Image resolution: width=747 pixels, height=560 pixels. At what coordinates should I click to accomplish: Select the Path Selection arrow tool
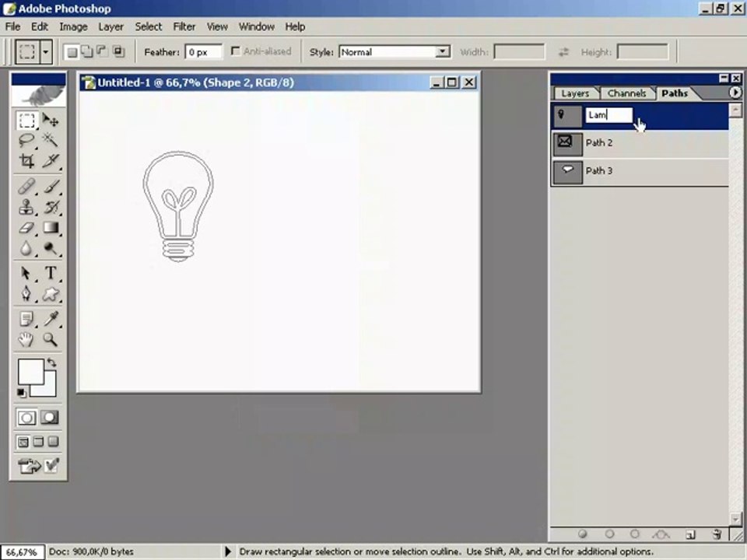point(26,273)
